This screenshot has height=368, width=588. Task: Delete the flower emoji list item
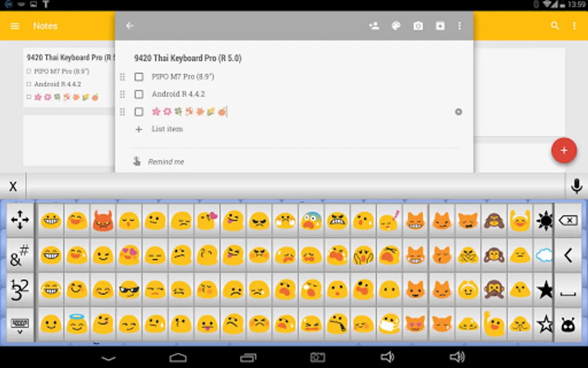pos(459,112)
